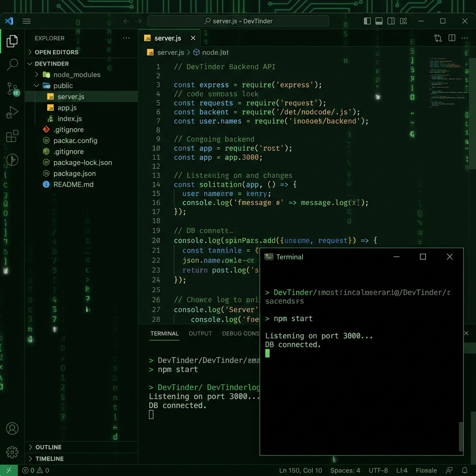Open the Search view icon
This screenshot has width=476, height=476.
tap(12, 65)
